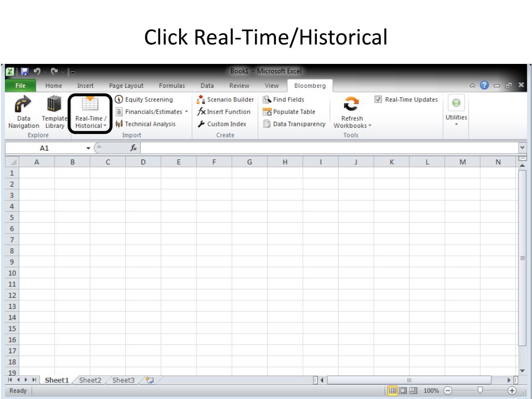This screenshot has height=399, width=532.
Task: Go to first sheet navigation arrow
Action: click(10, 380)
